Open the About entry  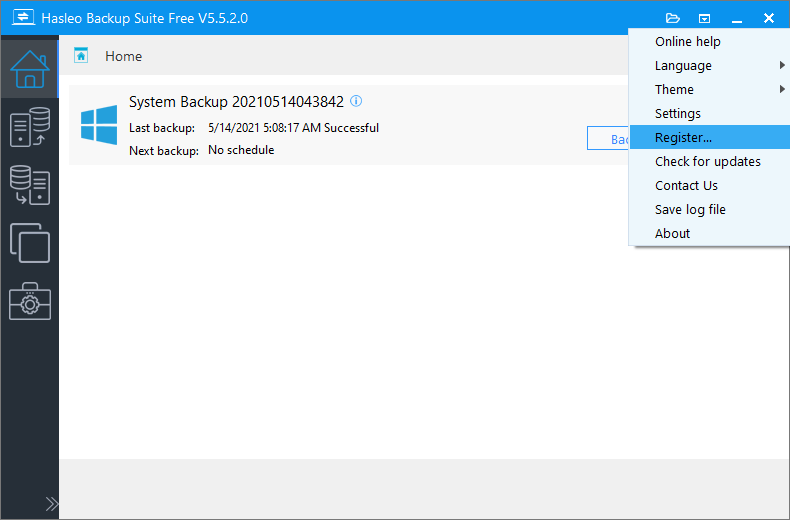click(x=709, y=233)
